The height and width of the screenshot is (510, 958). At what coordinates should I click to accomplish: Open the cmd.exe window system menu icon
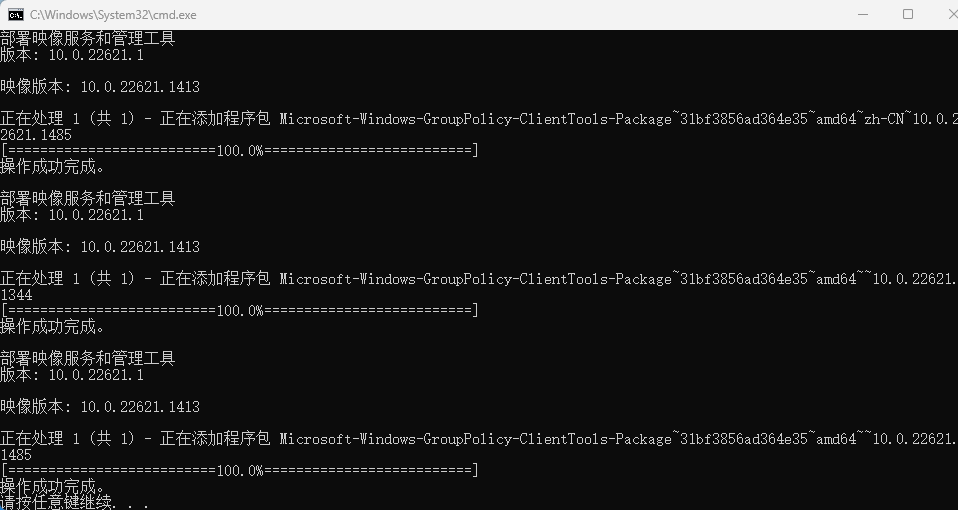(16, 15)
